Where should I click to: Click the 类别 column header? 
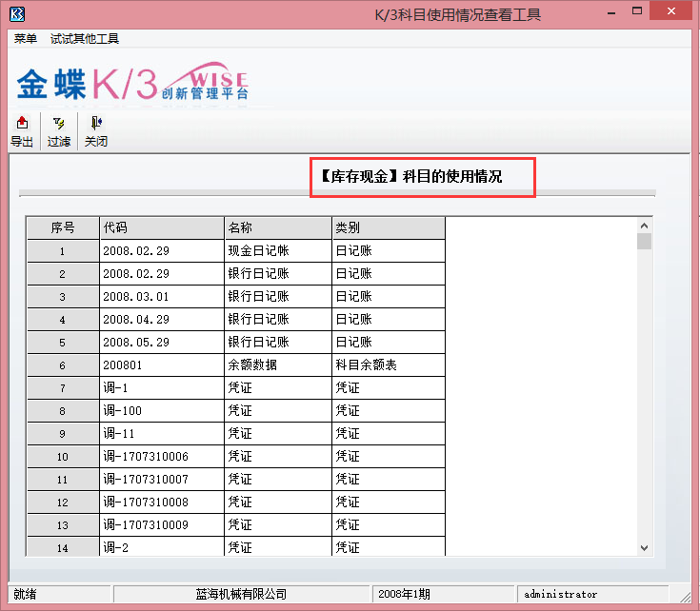[388, 228]
